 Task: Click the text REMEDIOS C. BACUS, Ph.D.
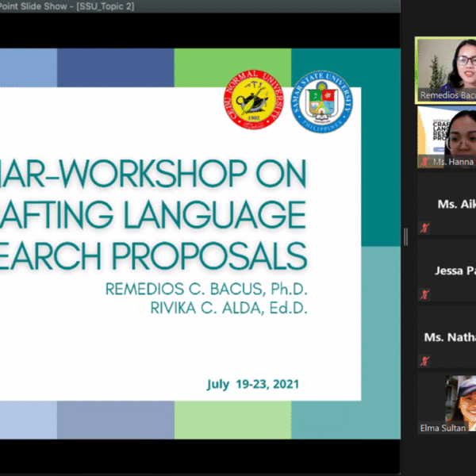(x=206, y=289)
